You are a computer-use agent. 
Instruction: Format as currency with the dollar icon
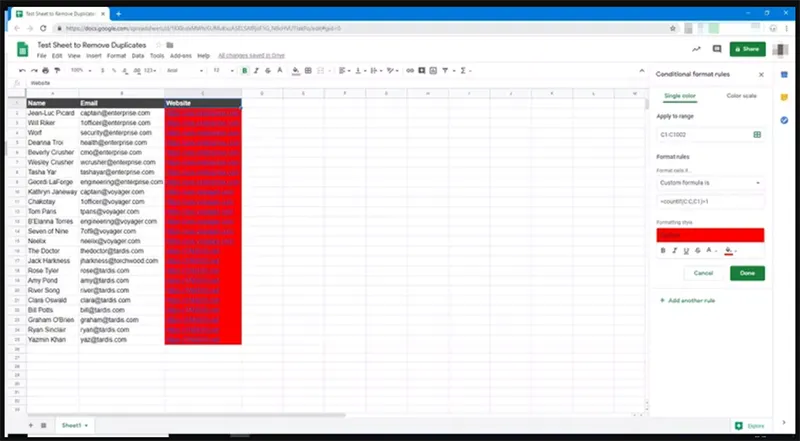pos(103,70)
